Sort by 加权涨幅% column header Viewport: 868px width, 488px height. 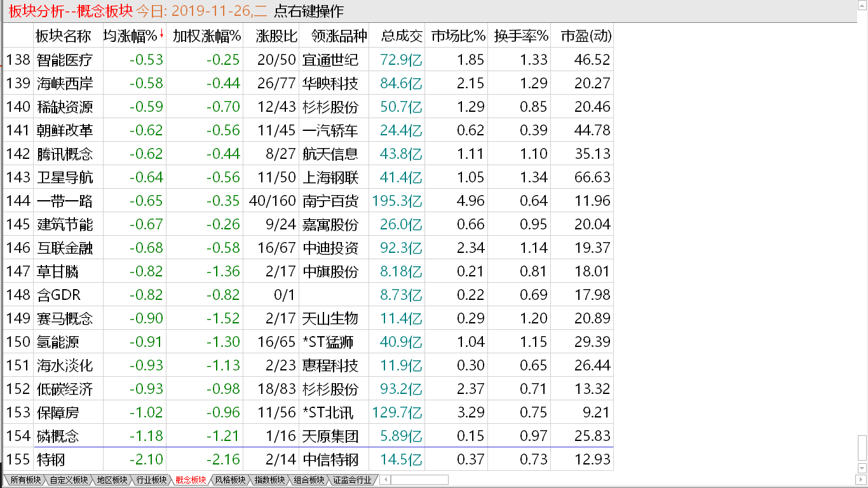(x=207, y=36)
